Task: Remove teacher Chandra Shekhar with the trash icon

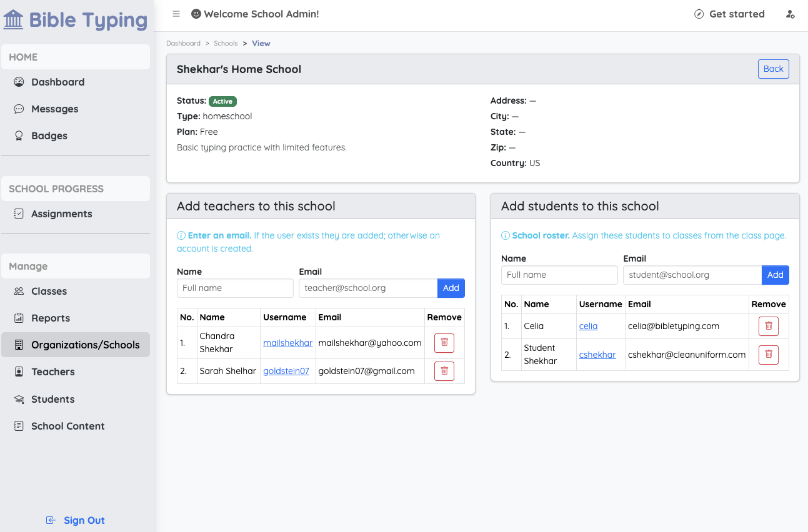Action: [x=444, y=343]
